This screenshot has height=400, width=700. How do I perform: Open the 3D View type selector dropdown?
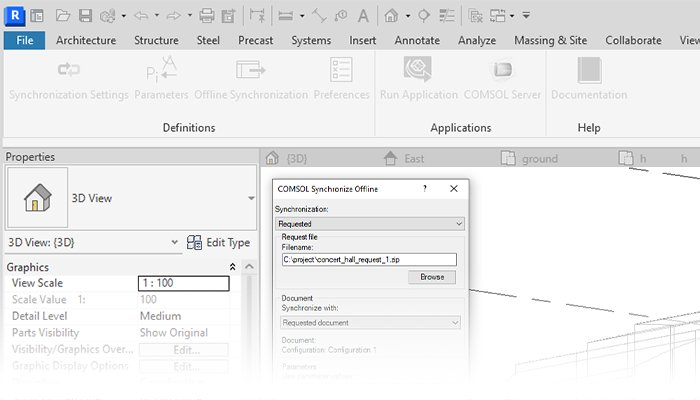point(251,198)
